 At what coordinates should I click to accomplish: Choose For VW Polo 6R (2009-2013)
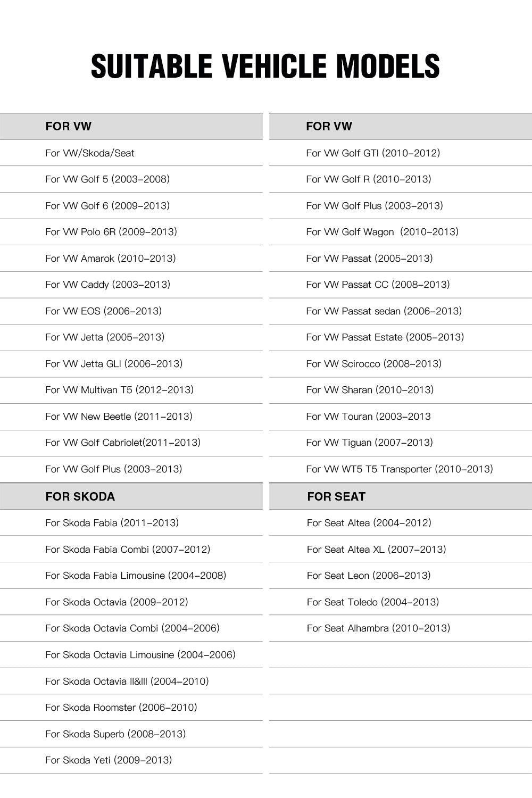[x=111, y=232]
